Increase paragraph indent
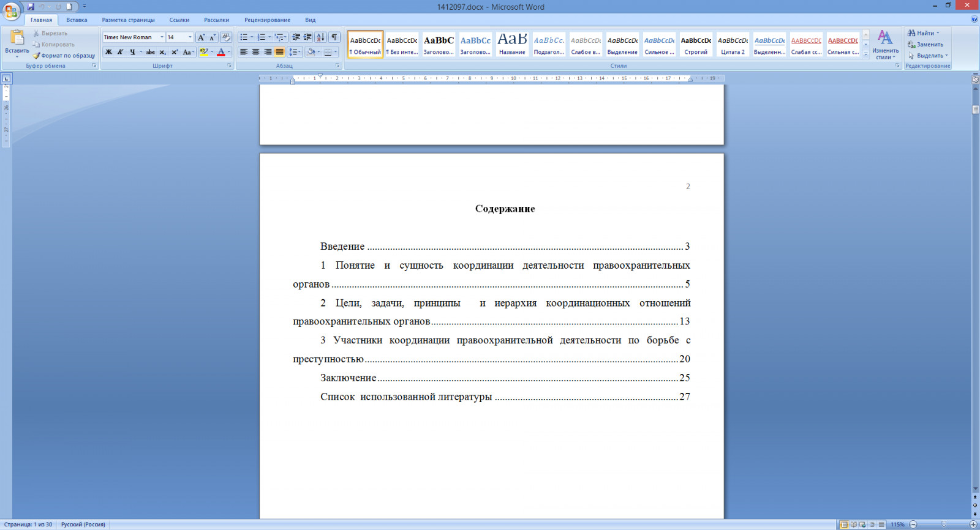Viewport: 980px width, 530px height. pos(308,37)
